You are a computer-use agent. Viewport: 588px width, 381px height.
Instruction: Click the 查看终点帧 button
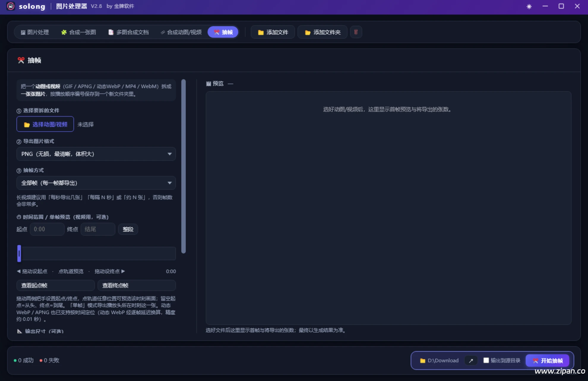137,285
